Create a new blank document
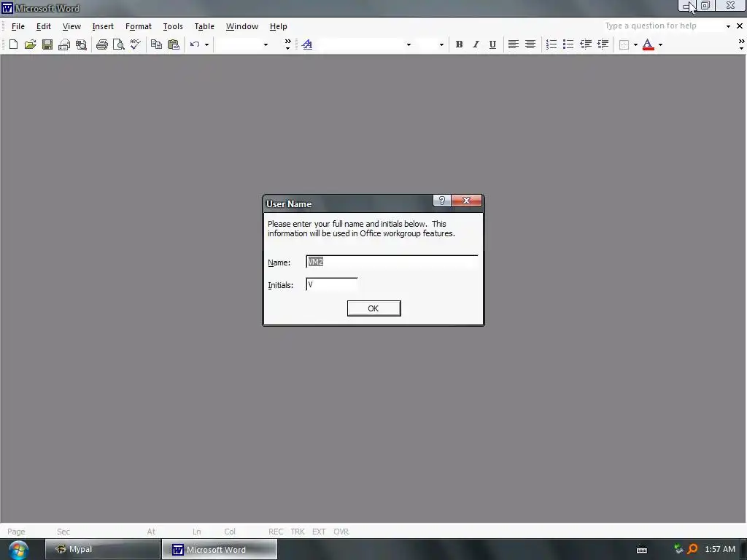The height and width of the screenshot is (560, 747). [13, 44]
